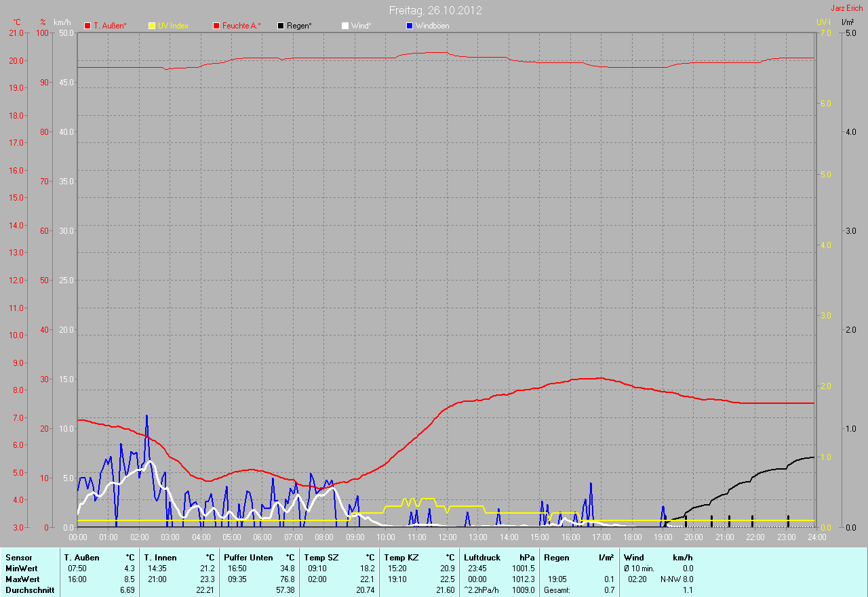Click the 'T. Außen' table column header
868x597 pixels.
tap(82, 557)
